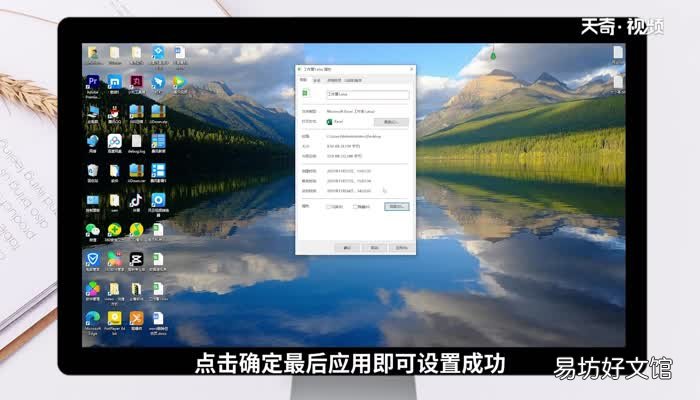Launch the Douyin (TikTok) shortcut

[x=136, y=202]
